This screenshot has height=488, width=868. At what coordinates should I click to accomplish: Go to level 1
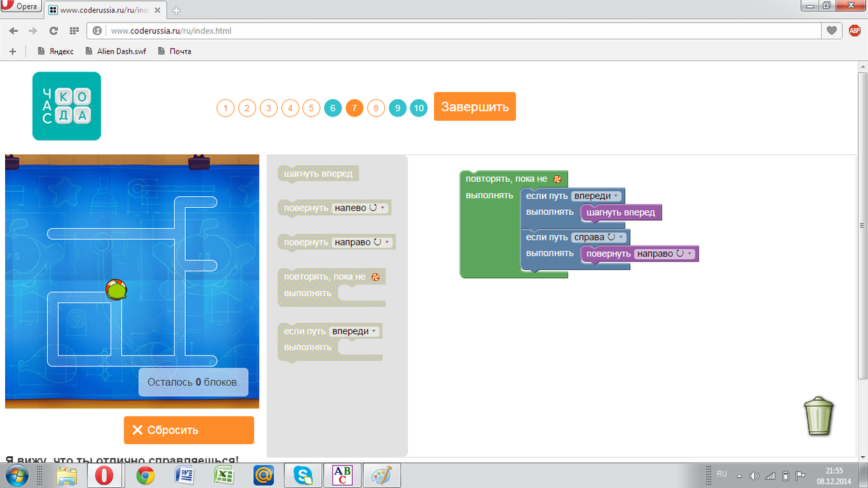tap(225, 109)
